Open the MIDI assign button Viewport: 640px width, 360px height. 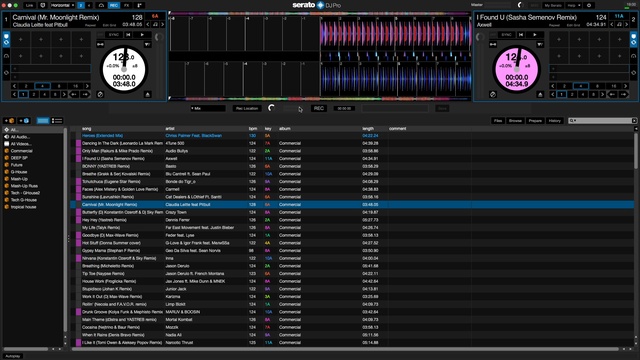click(533, 5)
